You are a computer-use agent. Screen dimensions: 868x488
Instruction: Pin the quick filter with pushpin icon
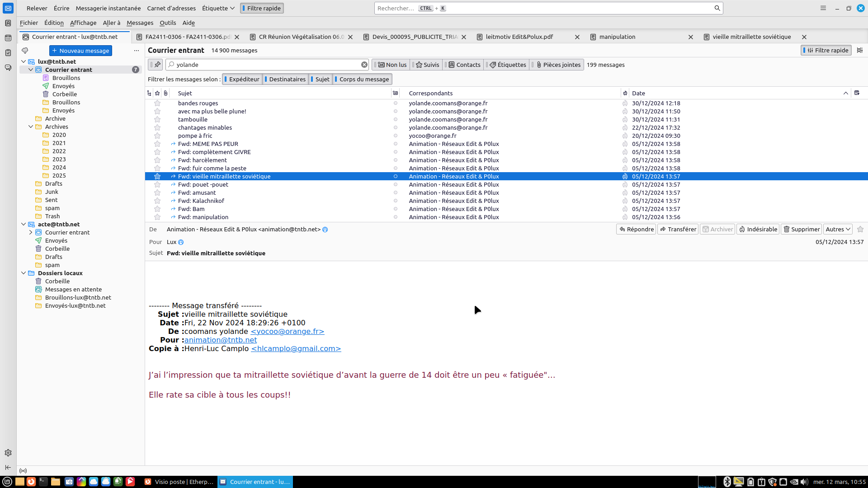156,65
